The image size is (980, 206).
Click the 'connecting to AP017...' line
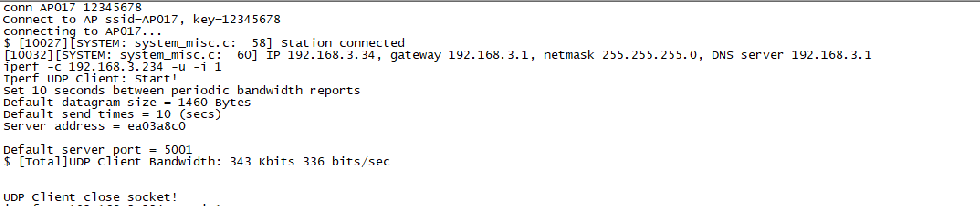pyautogui.click(x=83, y=31)
